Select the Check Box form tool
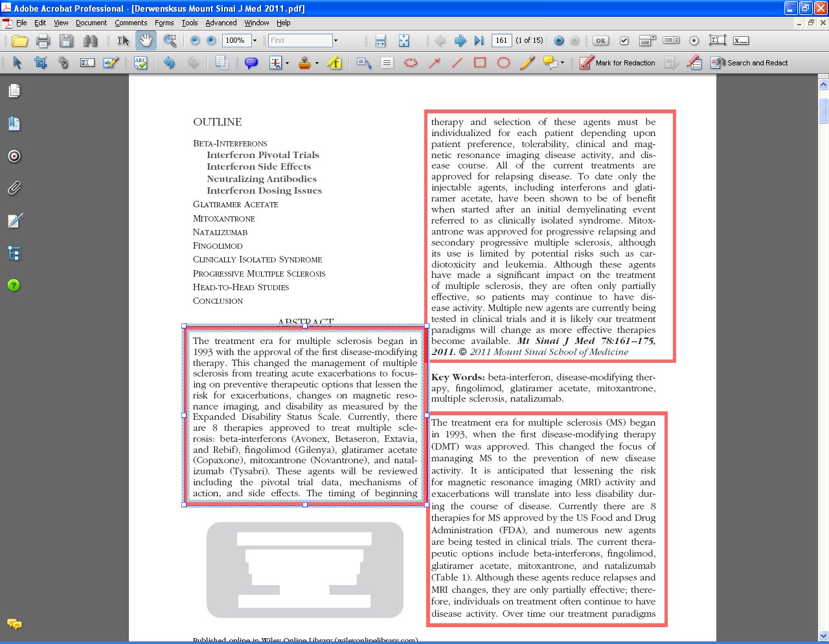This screenshot has height=644, width=829. pos(624,41)
